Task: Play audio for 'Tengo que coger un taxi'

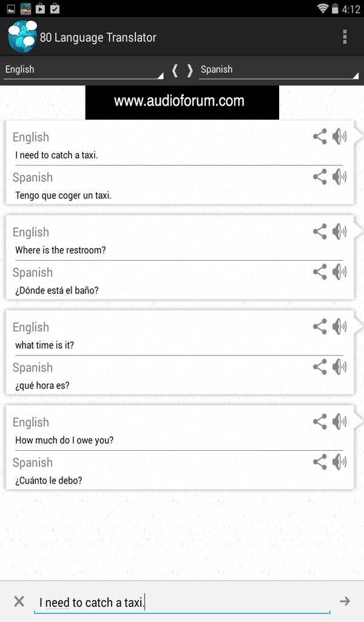Action: (x=340, y=177)
